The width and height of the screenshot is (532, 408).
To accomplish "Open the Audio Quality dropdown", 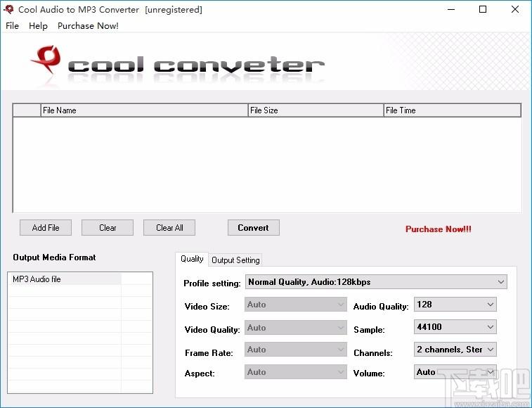I will [x=455, y=305].
